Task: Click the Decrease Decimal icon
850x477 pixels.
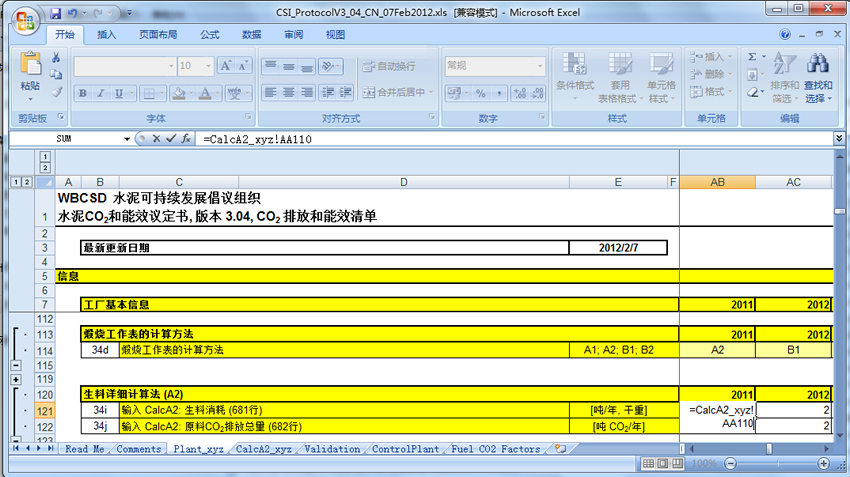Action: pyautogui.click(x=538, y=93)
